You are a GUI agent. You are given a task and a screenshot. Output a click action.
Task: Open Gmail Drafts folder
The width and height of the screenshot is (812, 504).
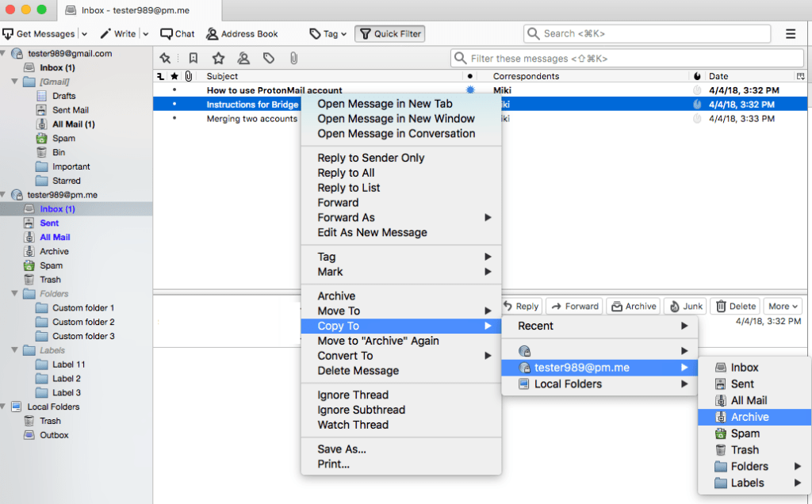point(63,96)
